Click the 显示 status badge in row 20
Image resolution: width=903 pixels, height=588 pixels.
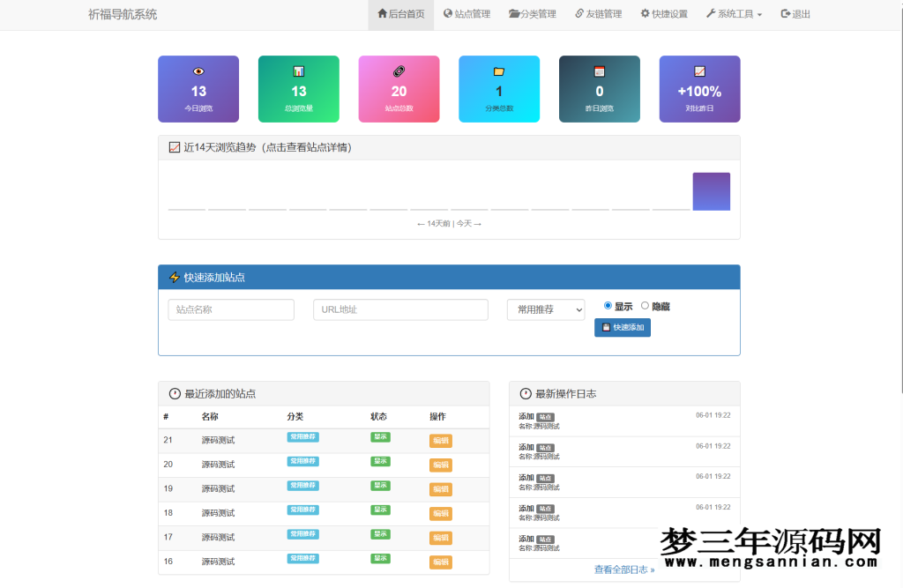tap(380, 461)
